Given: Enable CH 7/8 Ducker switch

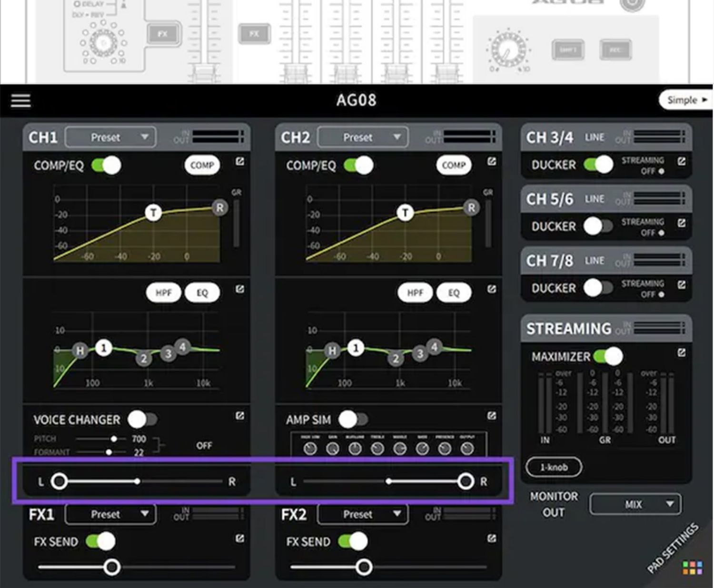Looking at the screenshot, I should coord(598,288).
